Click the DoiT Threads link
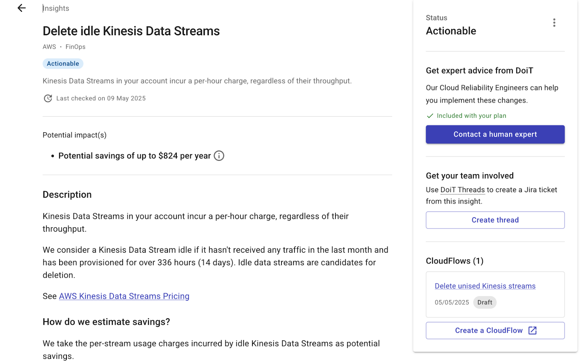The width and height of the screenshot is (588, 364). 462,190
